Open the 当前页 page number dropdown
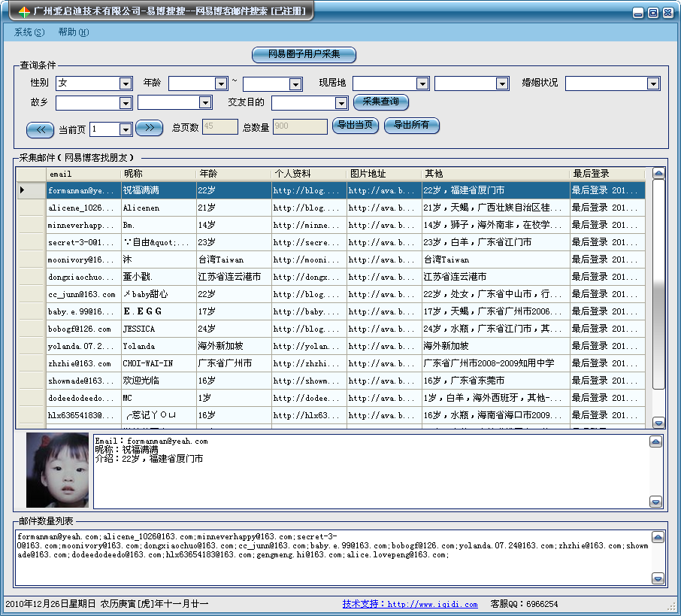Viewport: 681px width, 616px height. tap(126, 129)
